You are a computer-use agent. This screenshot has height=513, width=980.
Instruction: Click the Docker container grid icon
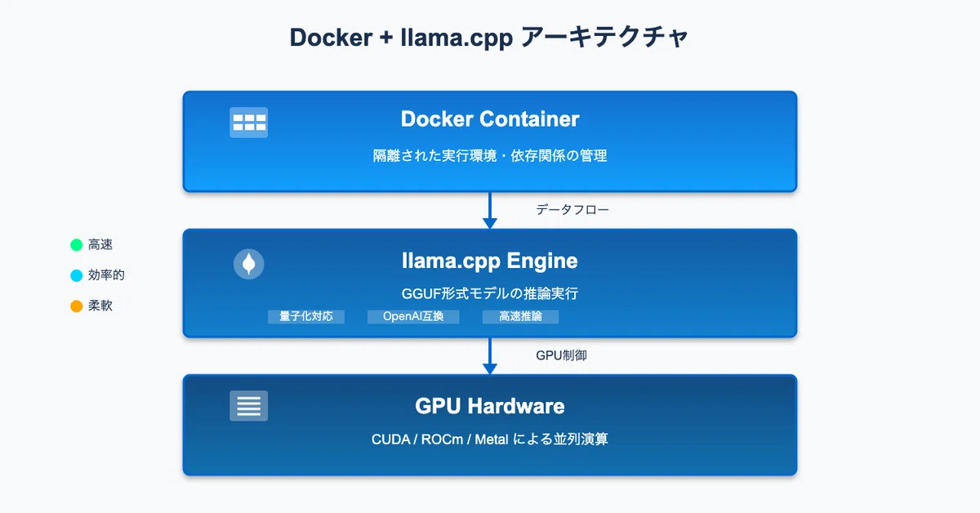pos(248,123)
